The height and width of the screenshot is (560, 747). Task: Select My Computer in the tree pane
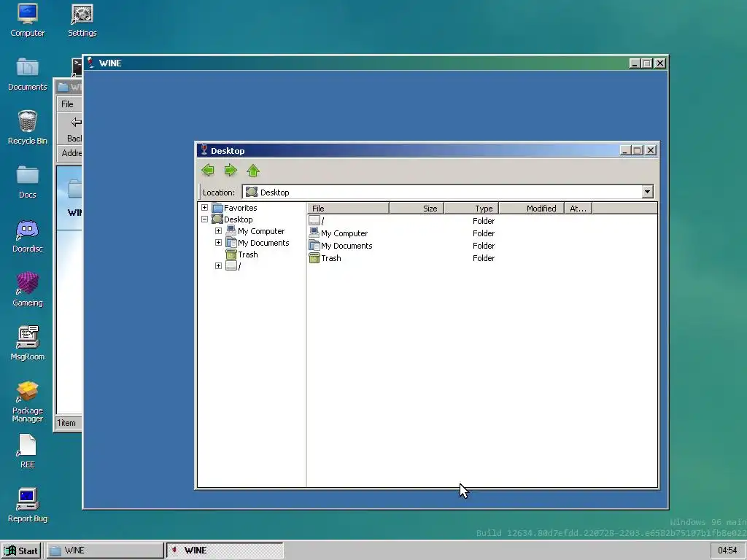coord(255,231)
